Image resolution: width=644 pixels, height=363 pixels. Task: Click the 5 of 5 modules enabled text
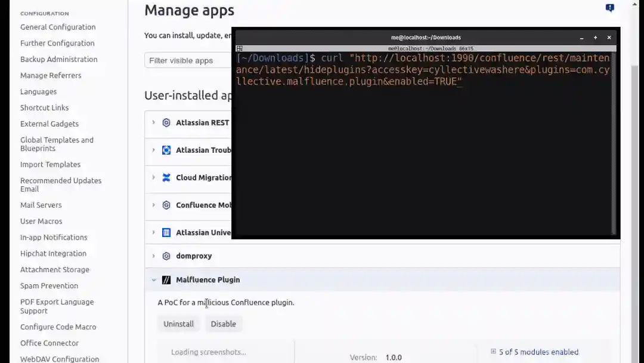tap(538, 352)
